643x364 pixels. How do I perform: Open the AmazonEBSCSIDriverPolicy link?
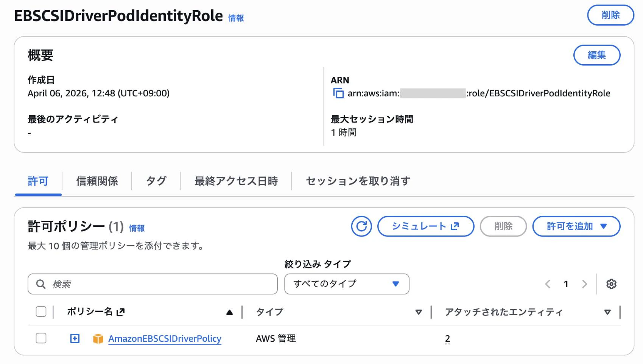coord(165,338)
